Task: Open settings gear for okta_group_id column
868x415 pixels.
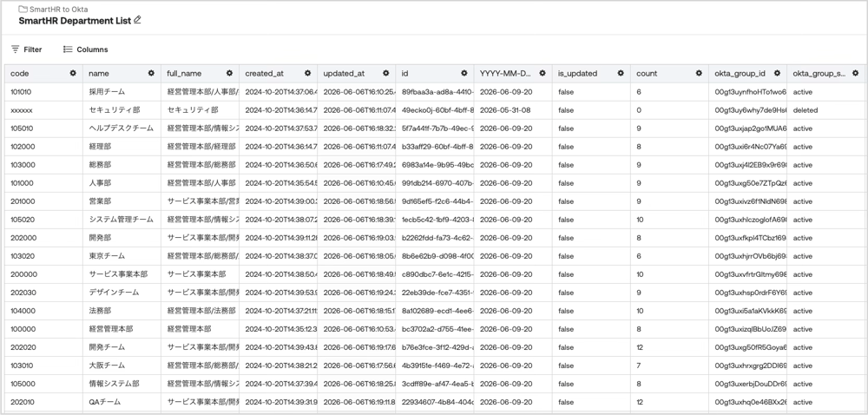Action: point(777,73)
